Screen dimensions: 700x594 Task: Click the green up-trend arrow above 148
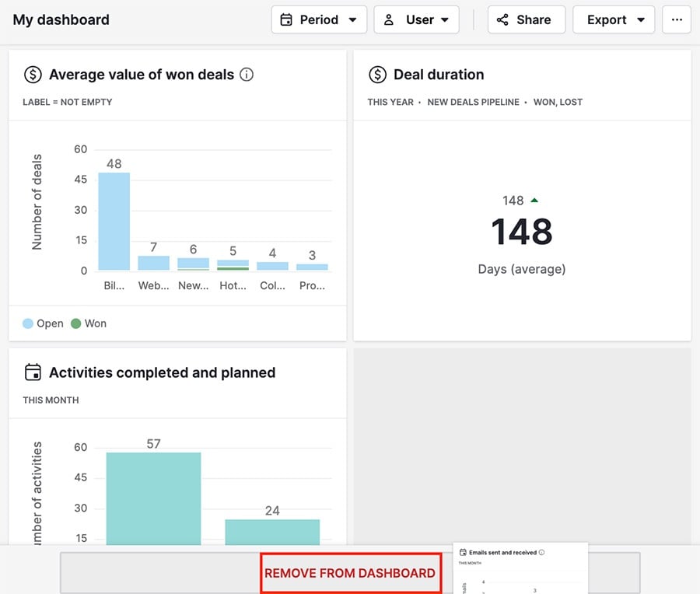534,201
